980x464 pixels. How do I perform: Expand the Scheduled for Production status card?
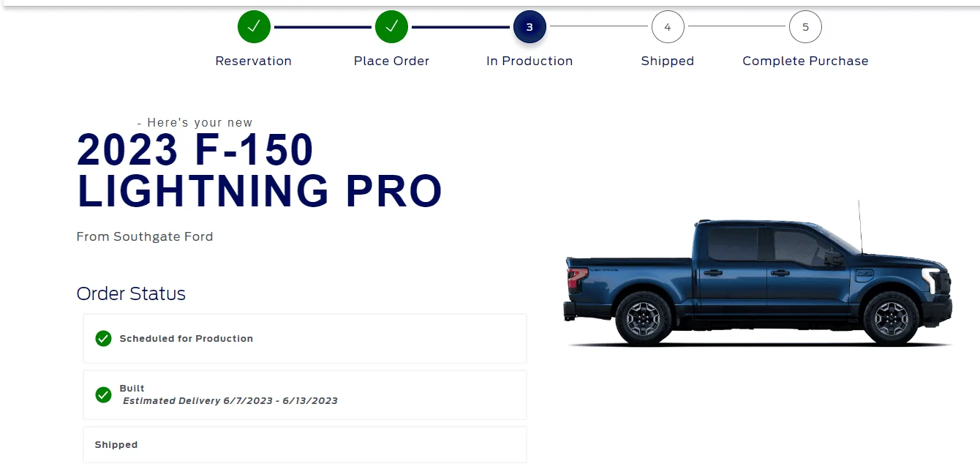pos(305,338)
